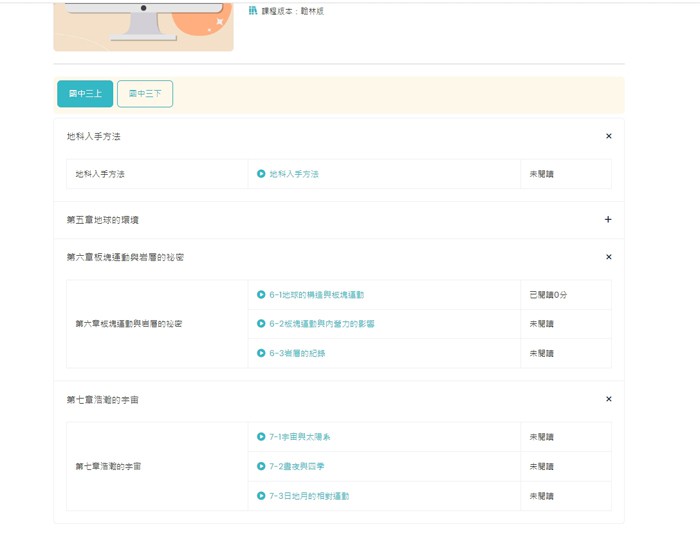Click play icon for lesson 6-3
The width and height of the screenshot is (700, 540).
coord(261,353)
